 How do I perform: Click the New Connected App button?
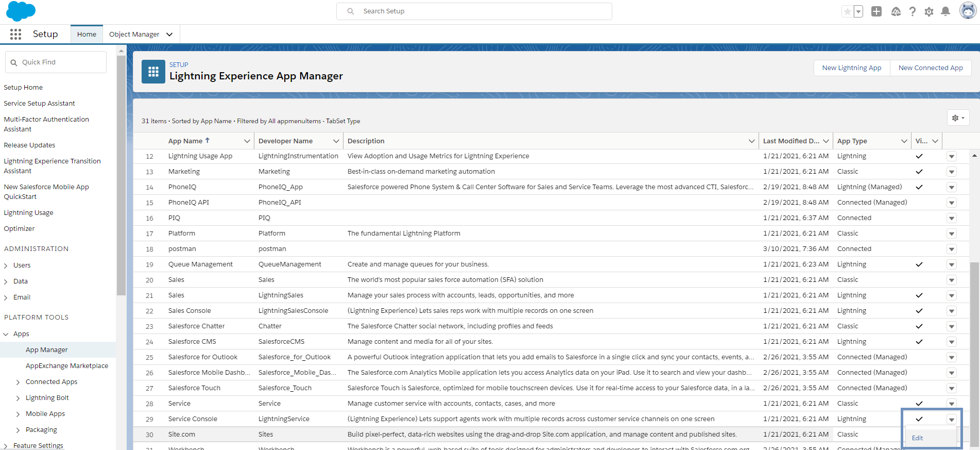pos(931,68)
